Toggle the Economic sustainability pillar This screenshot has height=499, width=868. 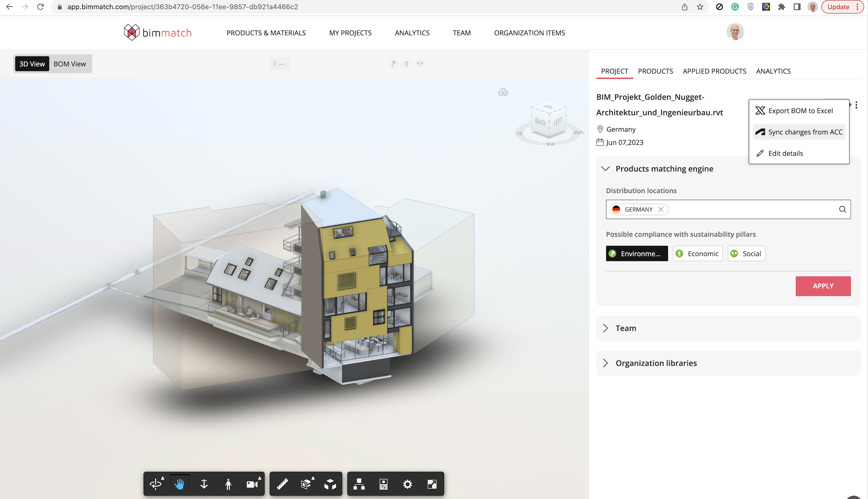click(x=698, y=253)
